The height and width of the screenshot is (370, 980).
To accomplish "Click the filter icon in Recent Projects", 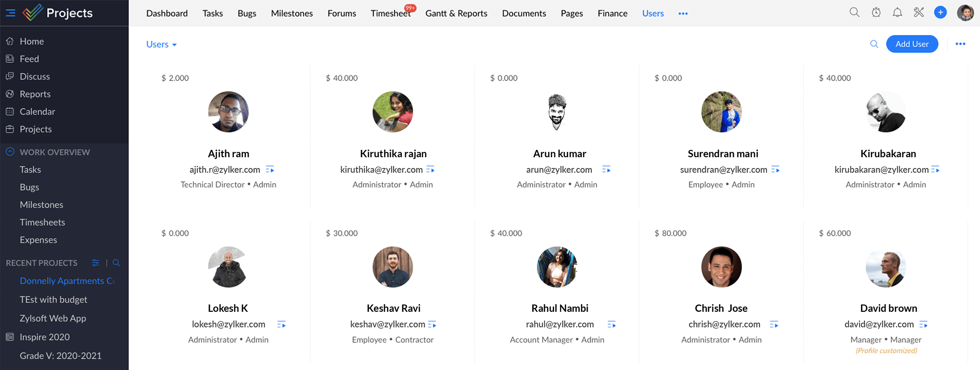I will [x=95, y=263].
